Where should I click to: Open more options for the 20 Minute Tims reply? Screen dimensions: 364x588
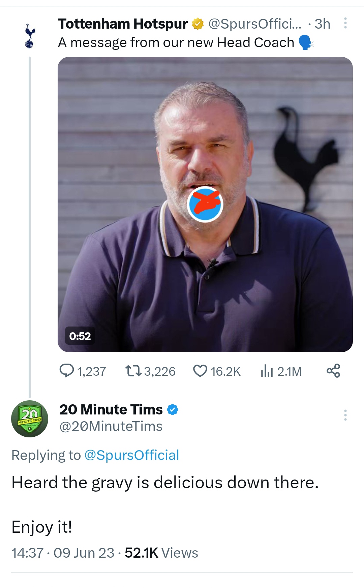click(345, 415)
